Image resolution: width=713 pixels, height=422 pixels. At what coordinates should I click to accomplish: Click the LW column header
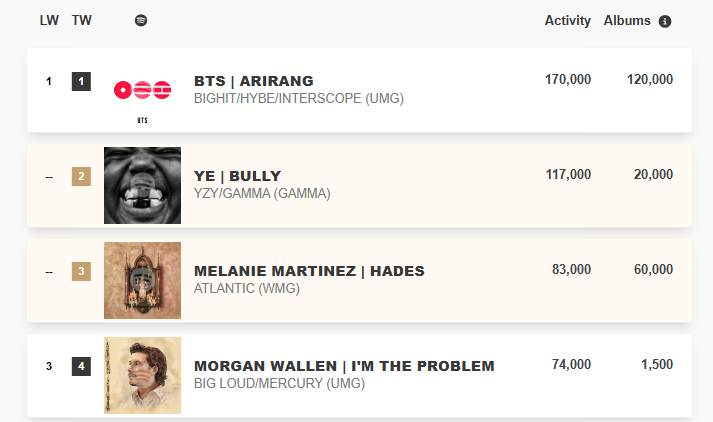49,21
